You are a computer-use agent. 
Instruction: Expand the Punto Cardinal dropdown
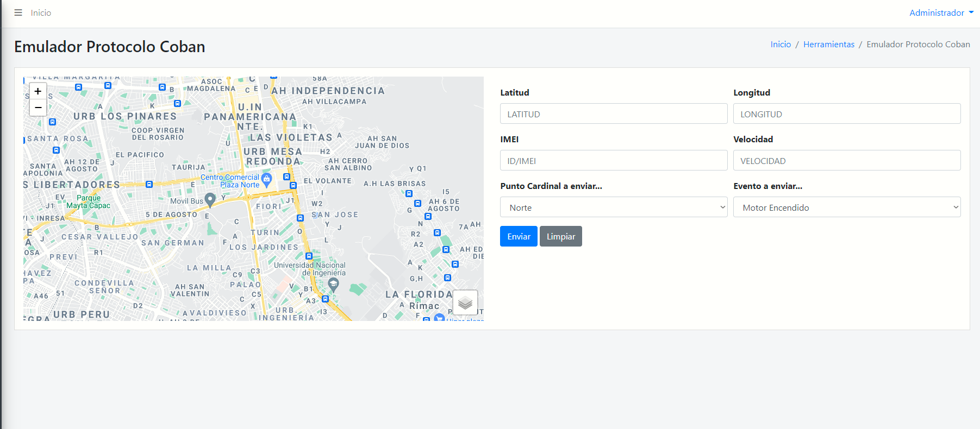click(613, 207)
